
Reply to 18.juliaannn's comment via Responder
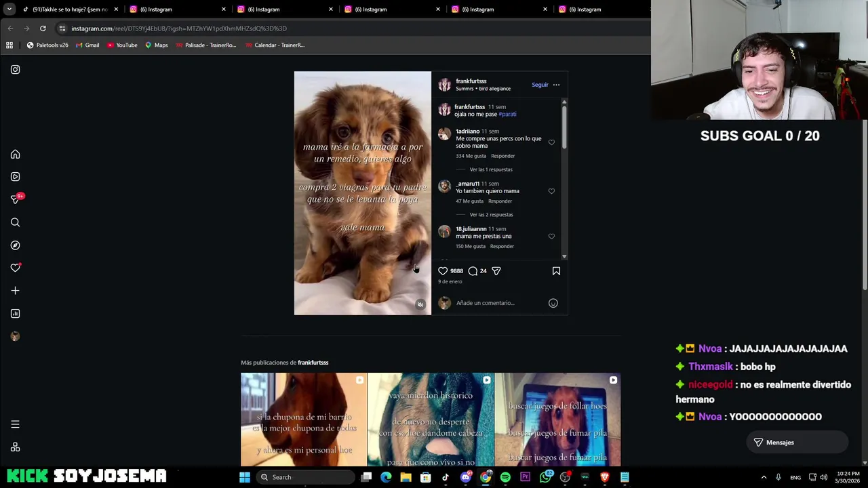[502, 246]
